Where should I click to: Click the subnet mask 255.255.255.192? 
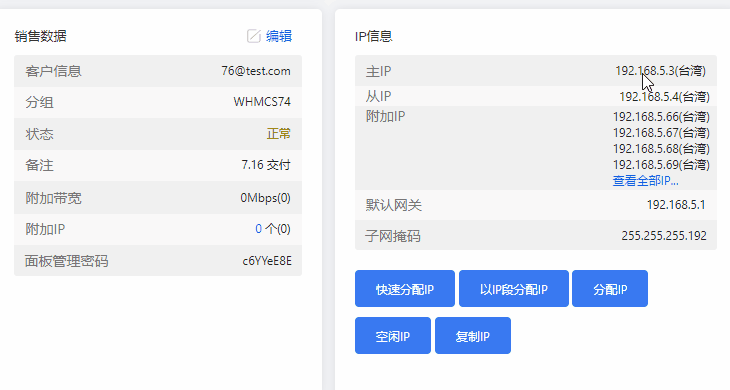click(x=664, y=235)
